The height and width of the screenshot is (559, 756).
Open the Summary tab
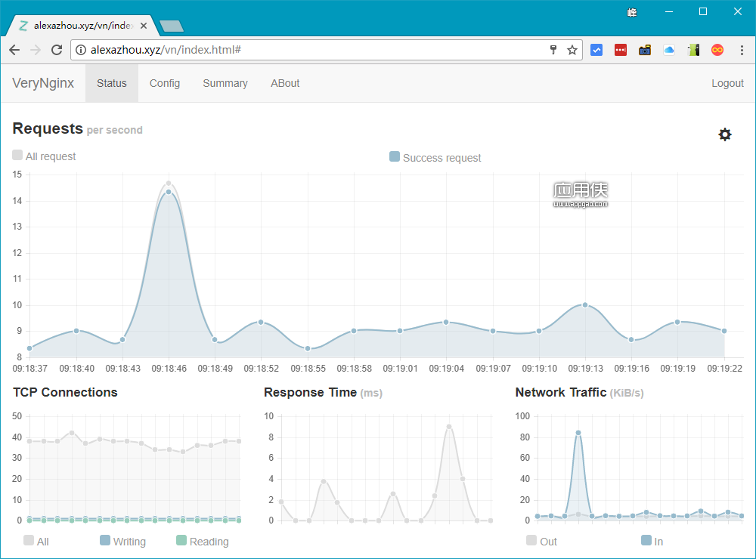(225, 83)
